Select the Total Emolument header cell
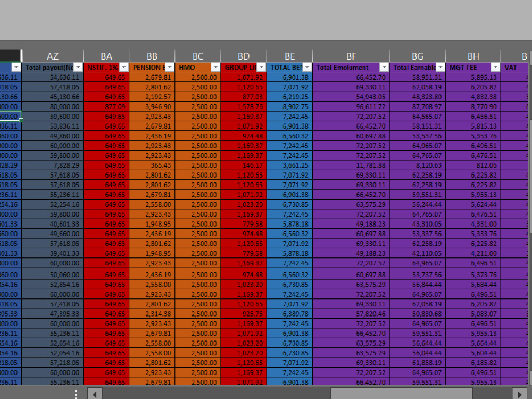The height and width of the screenshot is (399, 532). coord(351,68)
